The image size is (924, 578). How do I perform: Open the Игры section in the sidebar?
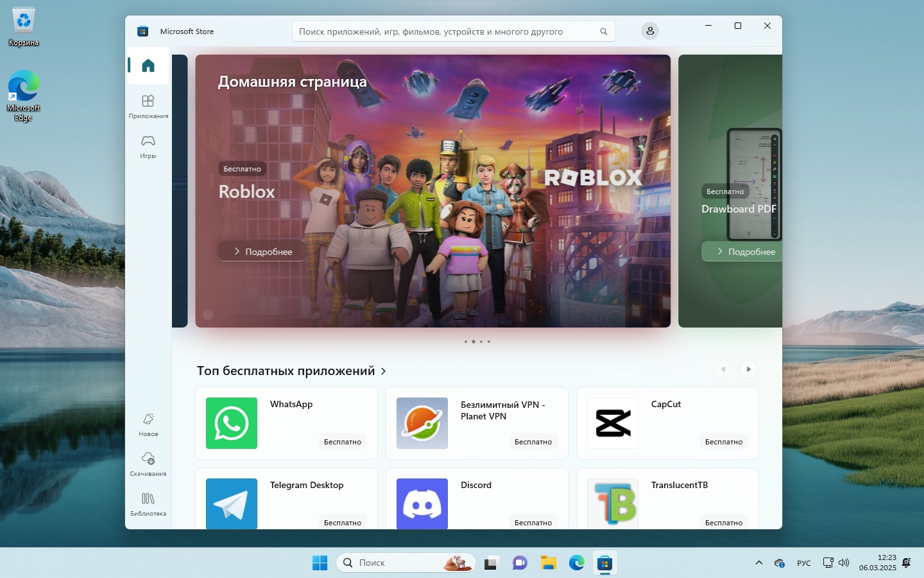pyautogui.click(x=148, y=146)
